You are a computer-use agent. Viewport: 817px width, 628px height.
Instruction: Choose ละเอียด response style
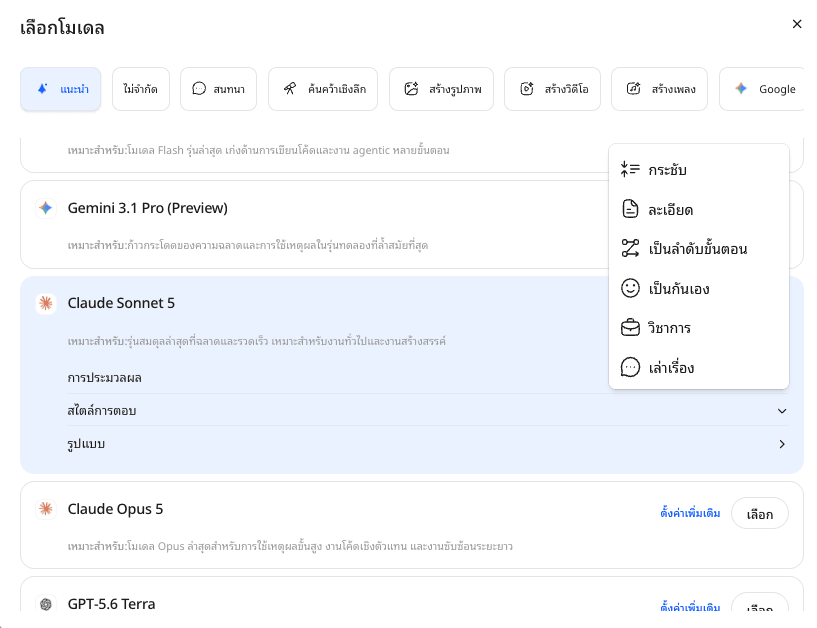pyautogui.click(x=699, y=210)
